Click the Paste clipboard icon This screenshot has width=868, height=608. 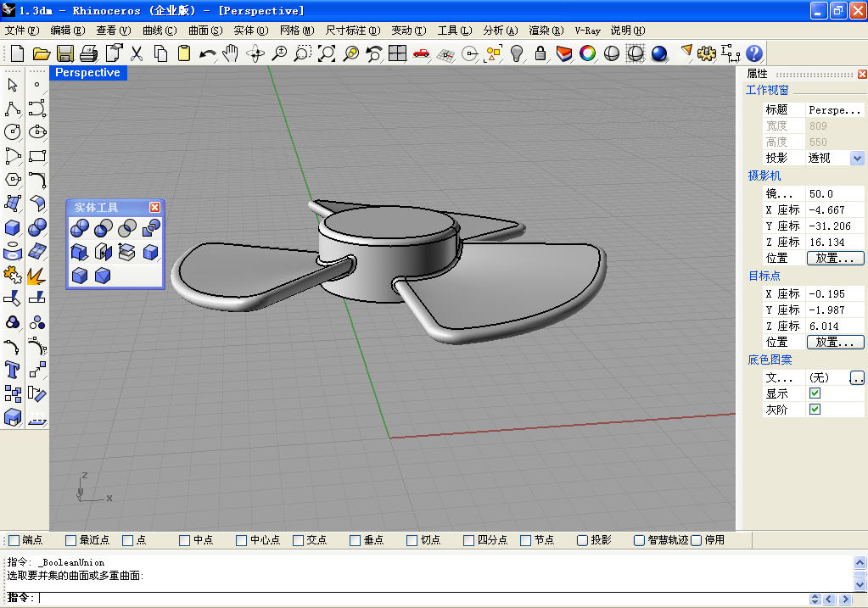click(x=184, y=53)
